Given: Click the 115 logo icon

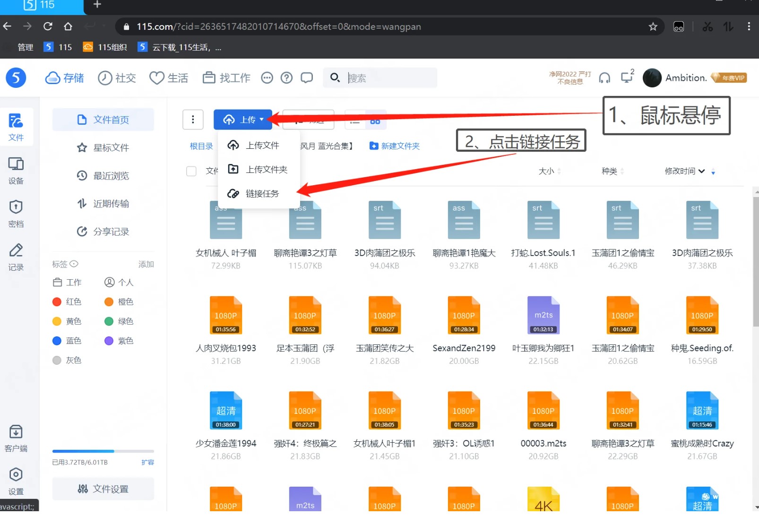Looking at the screenshot, I should (16, 77).
